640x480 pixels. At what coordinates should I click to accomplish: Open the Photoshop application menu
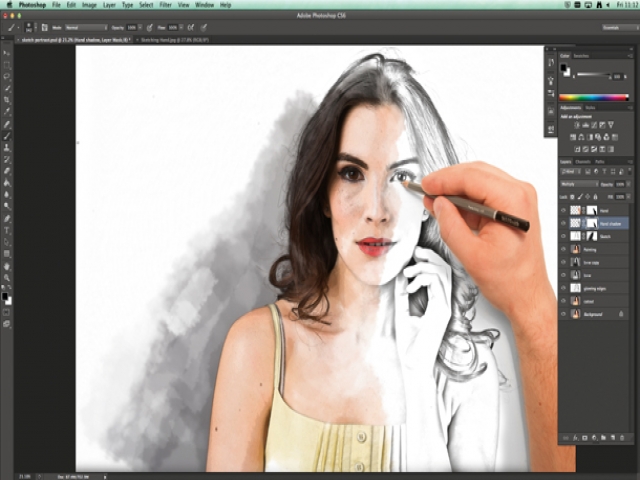click(x=32, y=5)
